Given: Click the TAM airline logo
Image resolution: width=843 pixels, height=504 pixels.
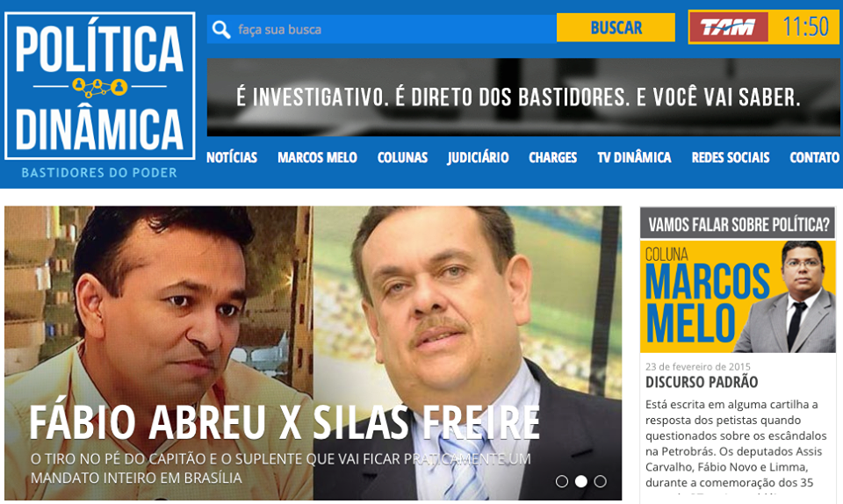Looking at the screenshot, I should click(x=728, y=27).
